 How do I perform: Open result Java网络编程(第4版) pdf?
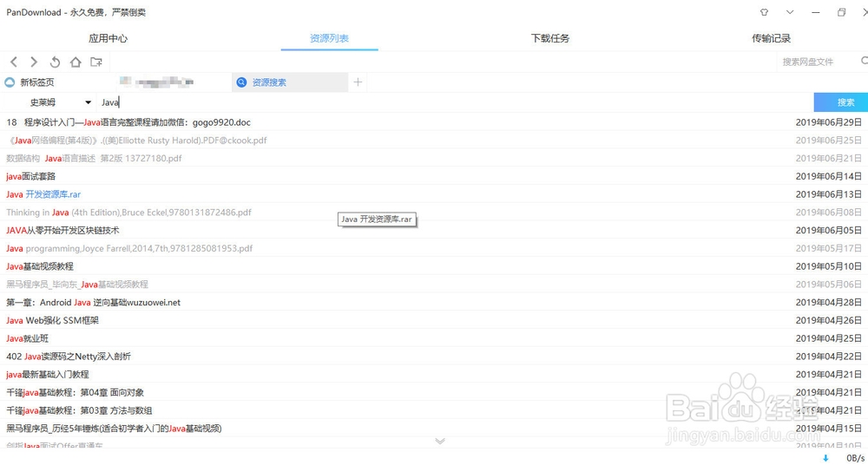(434, 140)
